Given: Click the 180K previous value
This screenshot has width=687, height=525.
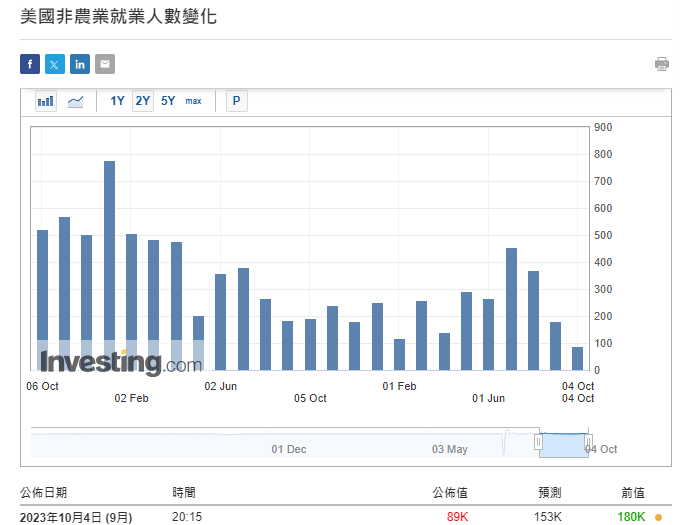Looking at the screenshot, I should click(631, 517).
